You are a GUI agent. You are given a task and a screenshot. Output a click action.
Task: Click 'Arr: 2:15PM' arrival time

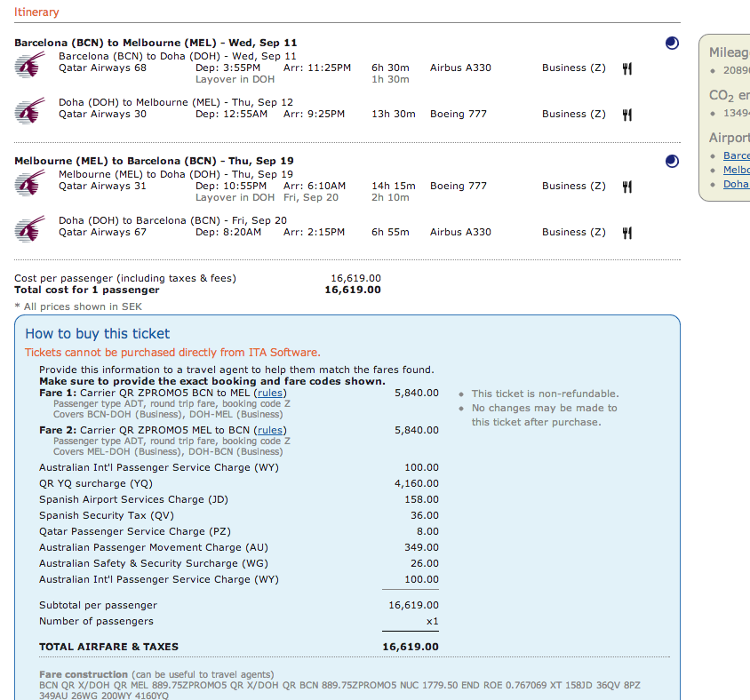tap(314, 232)
